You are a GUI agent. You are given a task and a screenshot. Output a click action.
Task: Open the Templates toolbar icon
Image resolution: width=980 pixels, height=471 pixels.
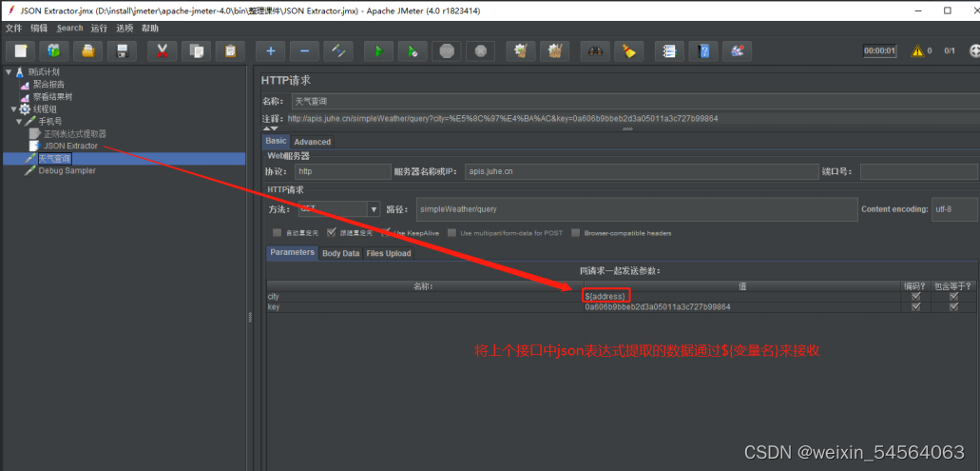pyautogui.click(x=54, y=51)
